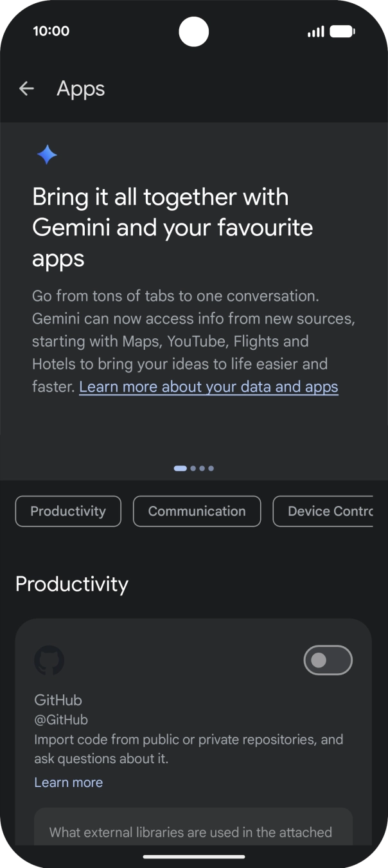Tap the Wi-Fi signal icon in status bar
This screenshot has width=388, height=868.
314,30
